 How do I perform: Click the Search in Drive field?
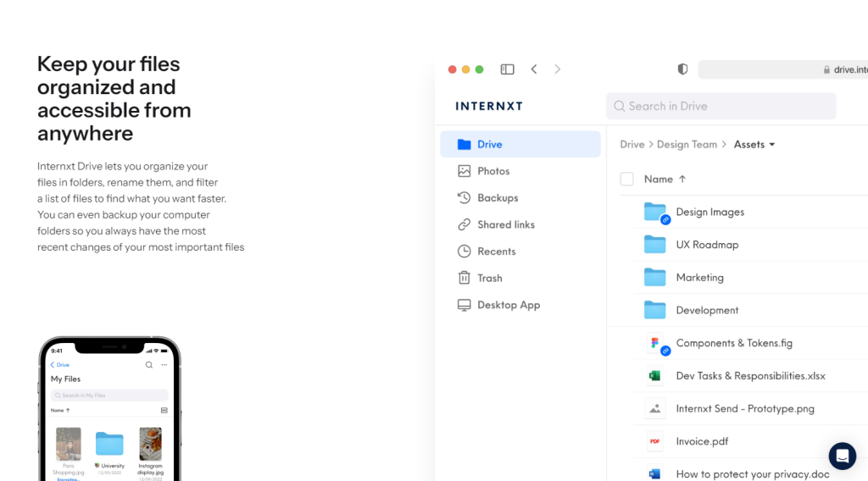pyautogui.click(x=721, y=106)
